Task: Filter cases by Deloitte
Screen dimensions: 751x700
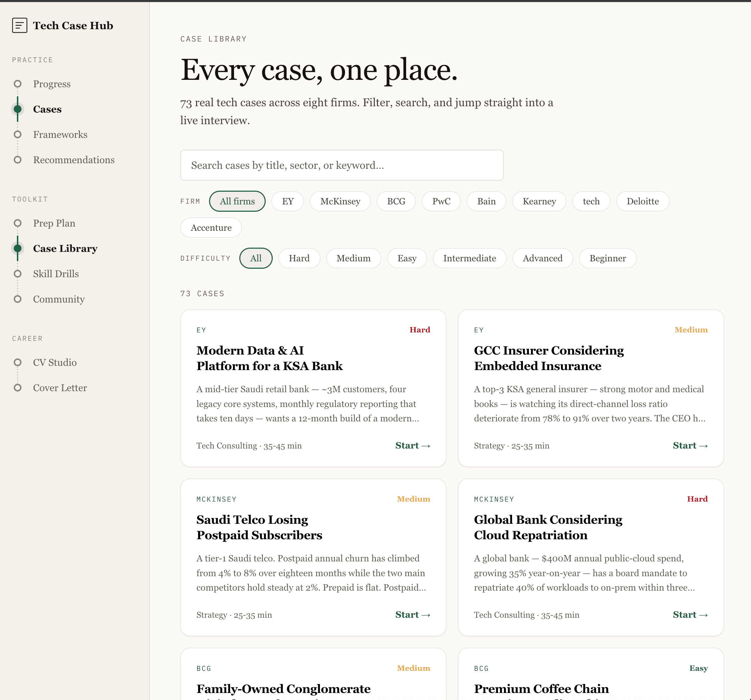Action: (x=643, y=201)
